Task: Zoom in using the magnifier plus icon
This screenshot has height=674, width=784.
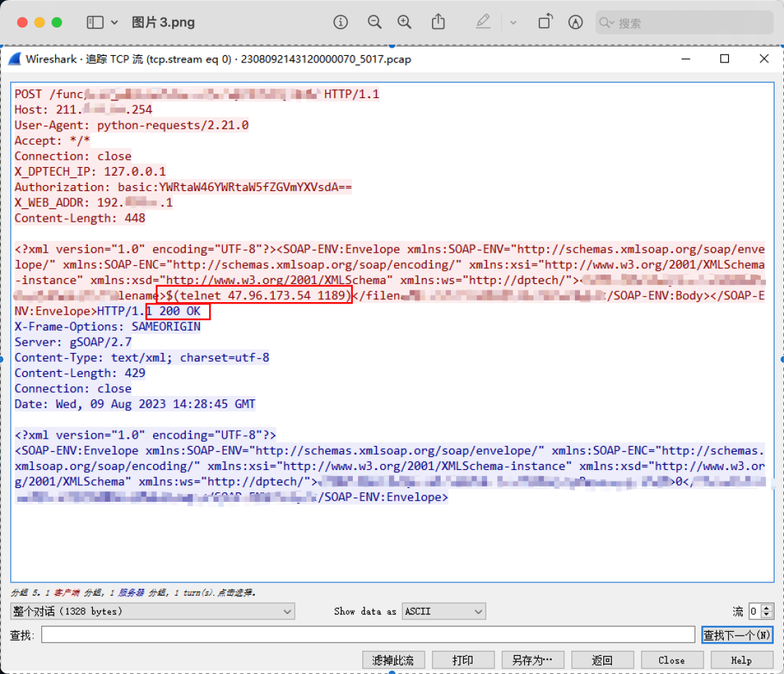Action: (x=405, y=23)
